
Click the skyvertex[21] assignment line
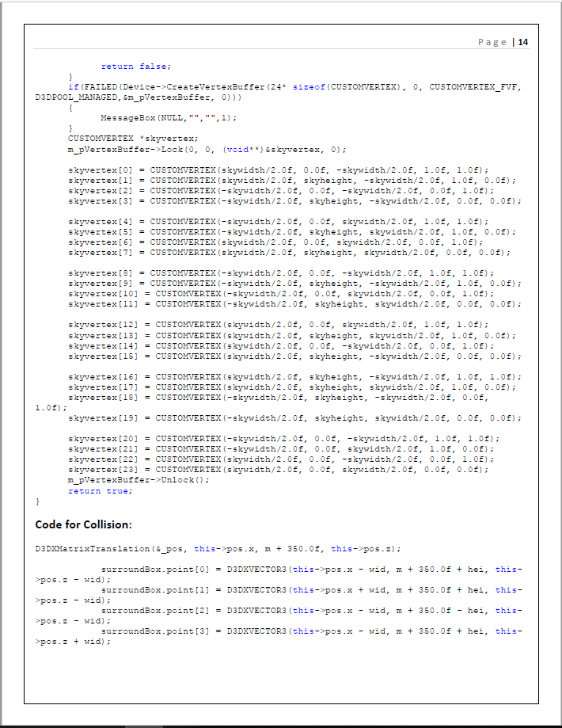pyautogui.click(x=281, y=449)
